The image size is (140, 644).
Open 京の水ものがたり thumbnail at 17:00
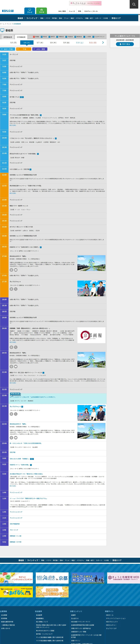tap(91, 263)
